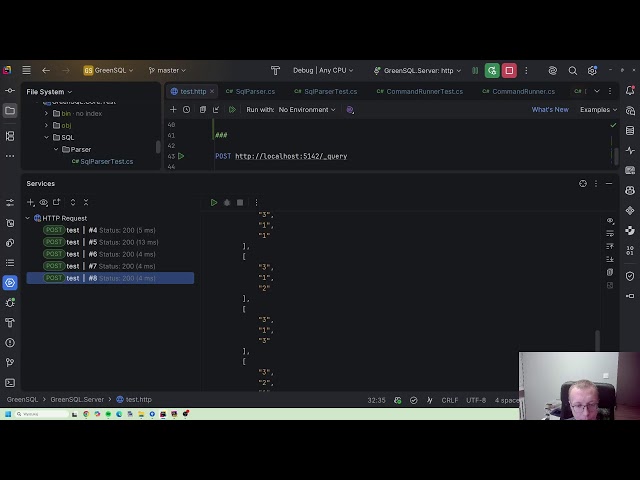Stop the service with the square button
The height and width of the screenshot is (480, 640).
tap(240, 202)
